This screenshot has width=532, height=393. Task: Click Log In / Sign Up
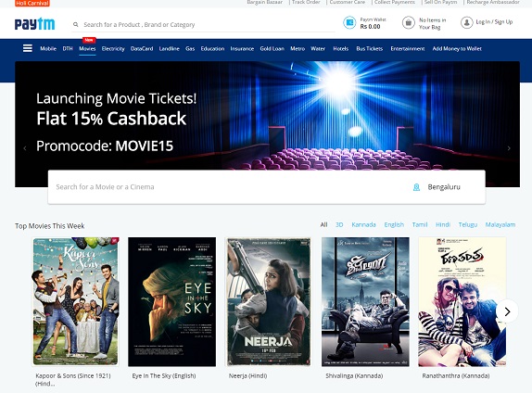tap(494, 22)
